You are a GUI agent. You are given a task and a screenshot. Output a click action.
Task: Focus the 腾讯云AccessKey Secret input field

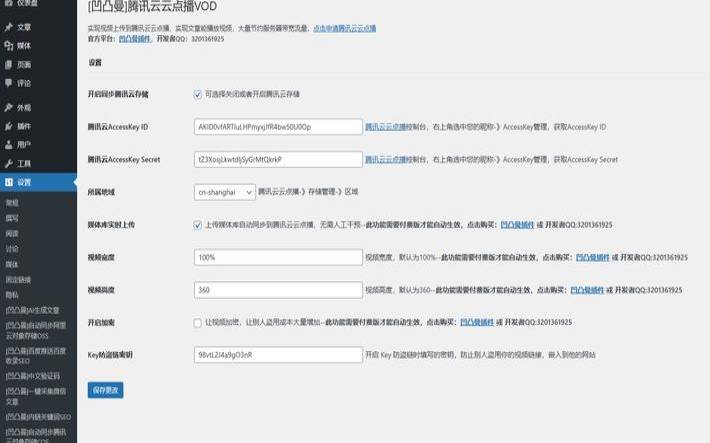point(278,159)
